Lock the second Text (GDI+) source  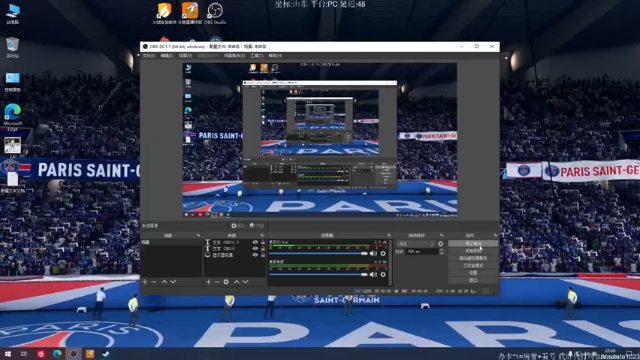262,248
